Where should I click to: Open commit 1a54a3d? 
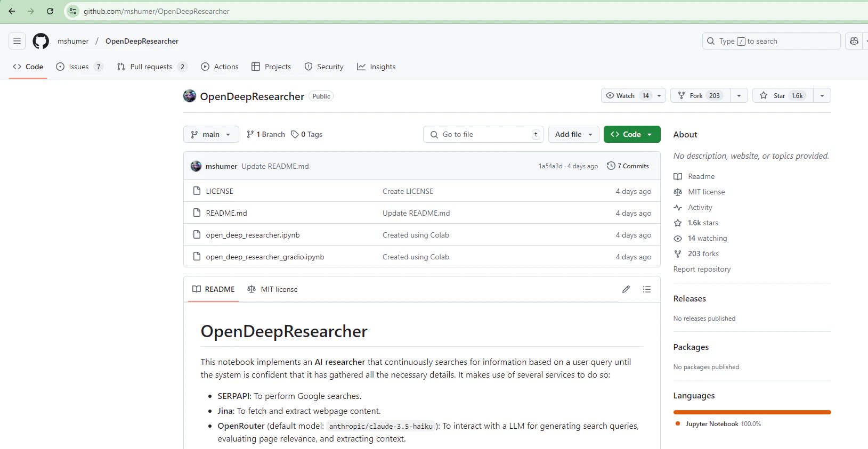click(550, 166)
